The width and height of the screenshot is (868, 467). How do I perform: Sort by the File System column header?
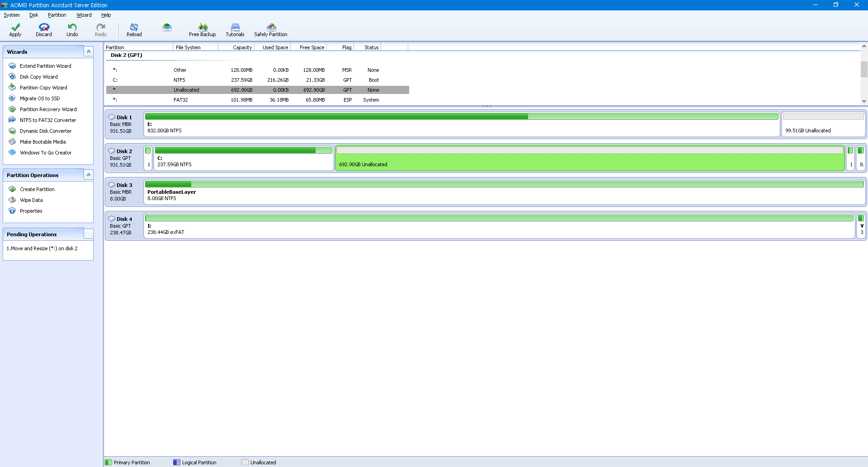[x=195, y=47]
